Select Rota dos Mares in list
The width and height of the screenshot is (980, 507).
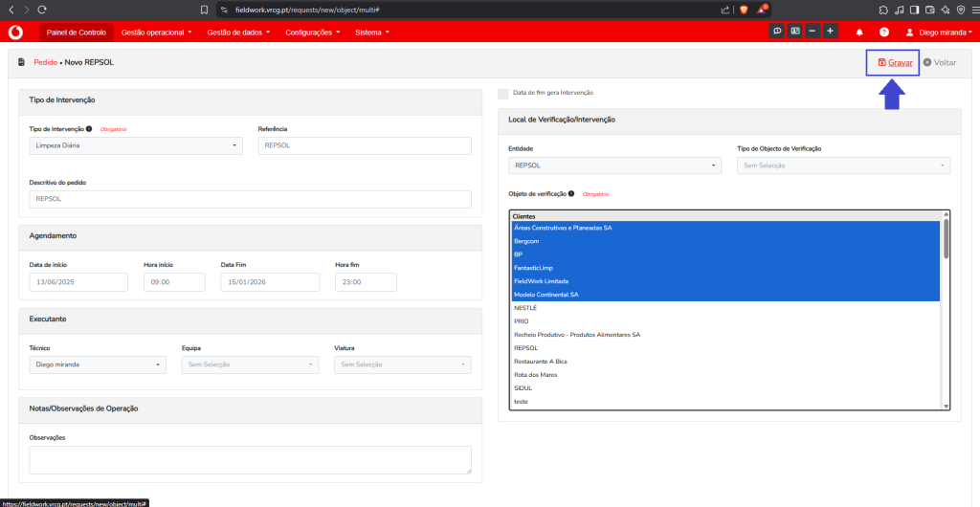point(725,375)
